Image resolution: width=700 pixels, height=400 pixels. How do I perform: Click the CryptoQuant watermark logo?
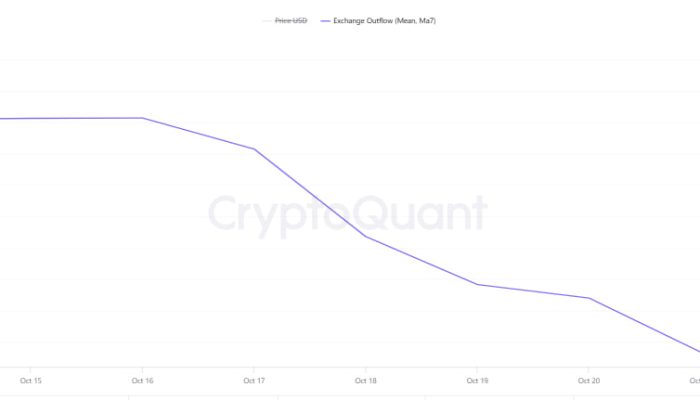[x=347, y=215]
